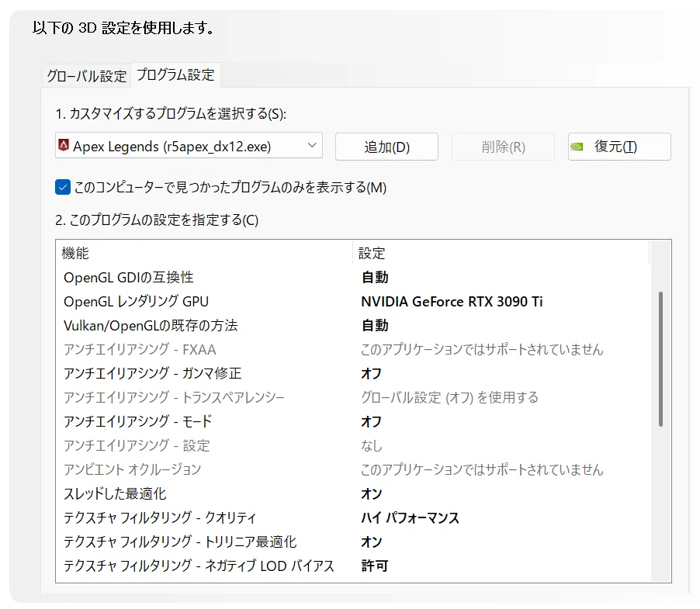700x609 pixels.
Task: Open 自動 setting for Vulkan/OpenGLの既存の方法
Action: [375, 326]
